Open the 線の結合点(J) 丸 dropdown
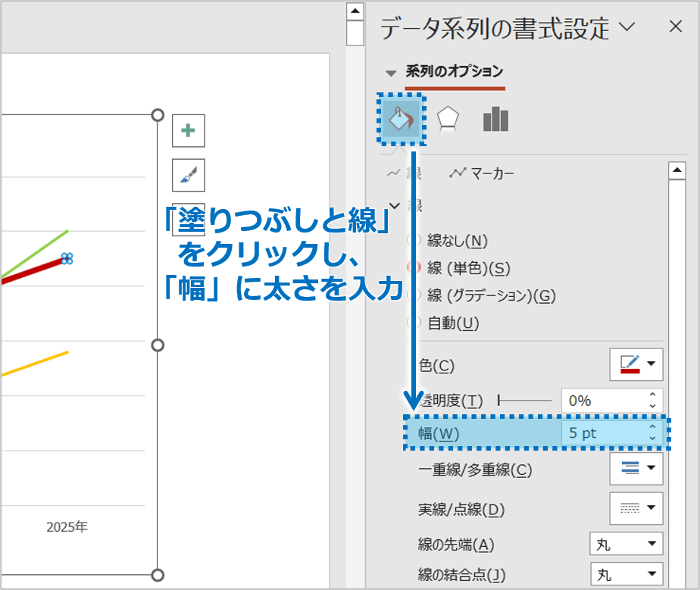 (x=627, y=574)
